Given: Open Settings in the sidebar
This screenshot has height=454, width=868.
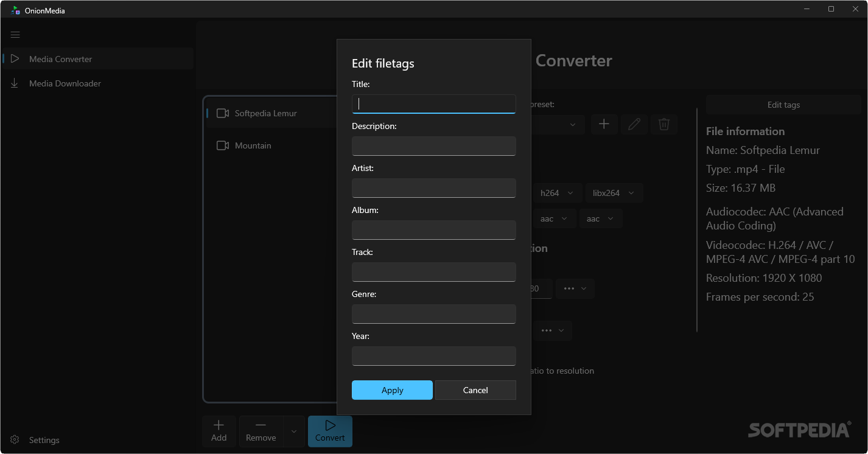Looking at the screenshot, I should pyautogui.click(x=97, y=439).
